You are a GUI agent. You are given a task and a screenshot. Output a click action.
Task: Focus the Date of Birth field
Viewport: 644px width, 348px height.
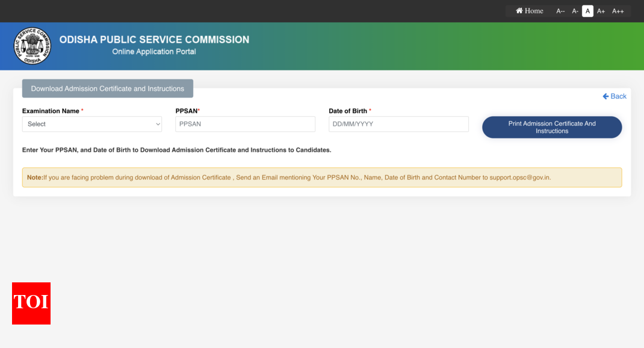coord(398,124)
